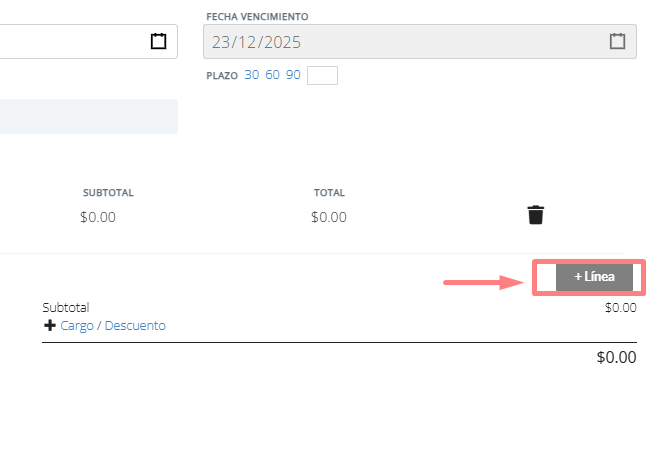
Task: Choose the 60-day plazo option
Action: (272, 75)
